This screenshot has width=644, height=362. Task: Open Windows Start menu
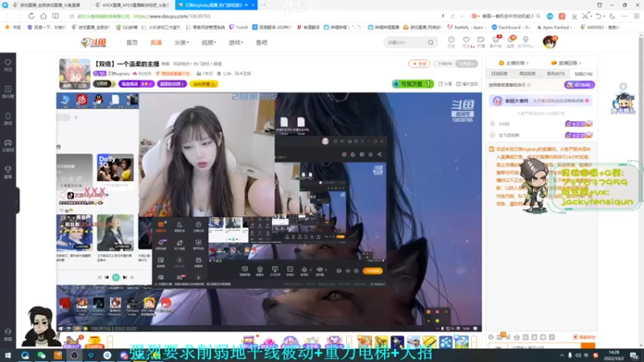pos(8,356)
